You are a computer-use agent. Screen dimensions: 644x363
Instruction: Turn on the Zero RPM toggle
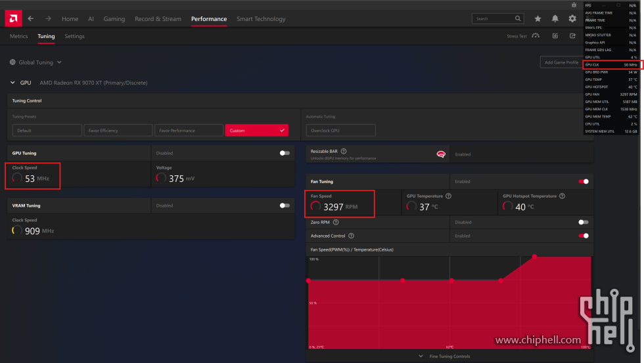pyautogui.click(x=584, y=223)
